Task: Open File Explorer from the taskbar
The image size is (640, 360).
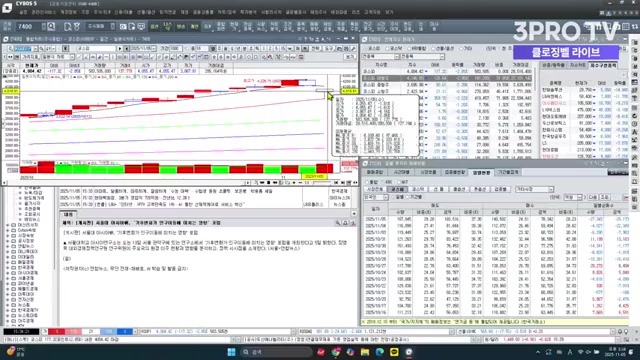Action: coord(365,352)
